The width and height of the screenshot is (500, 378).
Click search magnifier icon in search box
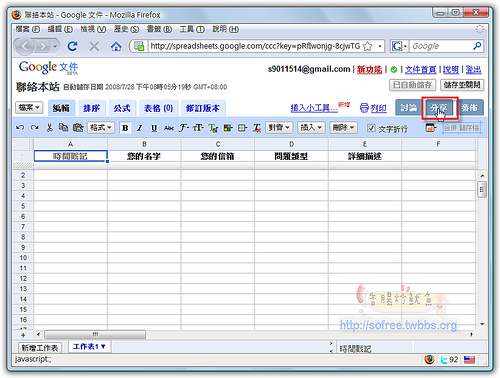(x=477, y=46)
